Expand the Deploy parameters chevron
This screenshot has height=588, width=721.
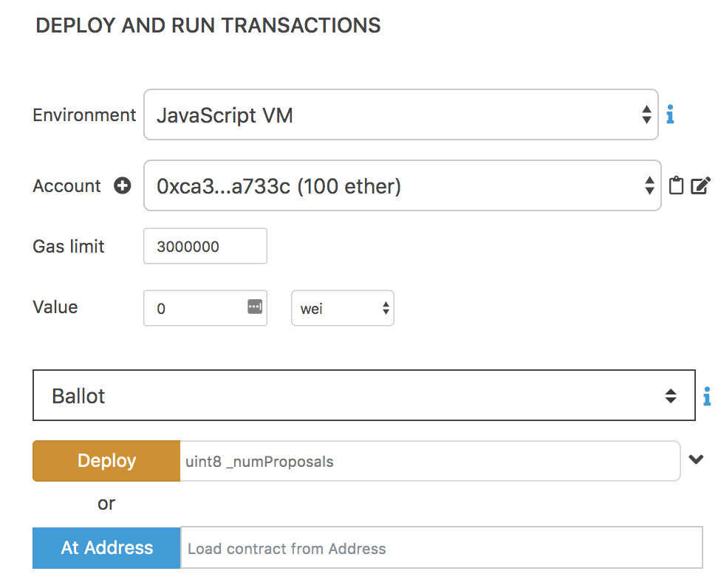point(696,459)
